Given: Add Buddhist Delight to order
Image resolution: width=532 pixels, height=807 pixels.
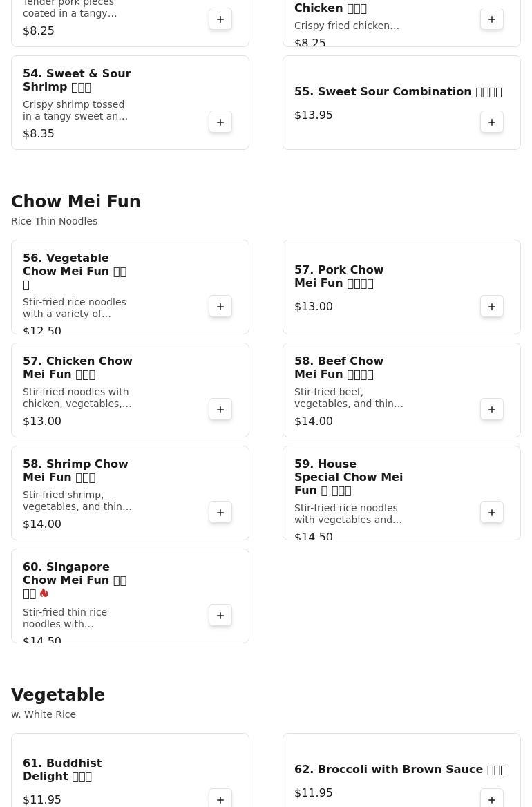Looking at the screenshot, I should (x=220, y=799).
